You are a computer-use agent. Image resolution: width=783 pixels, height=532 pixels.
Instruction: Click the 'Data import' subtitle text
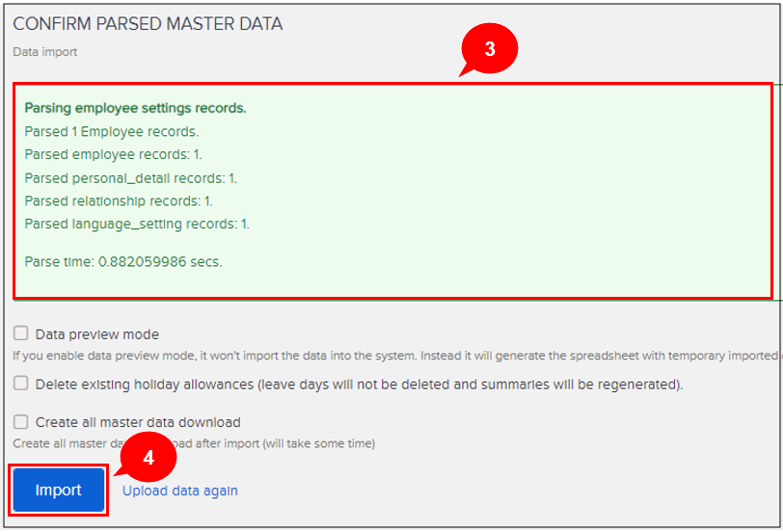click(44, 52)
